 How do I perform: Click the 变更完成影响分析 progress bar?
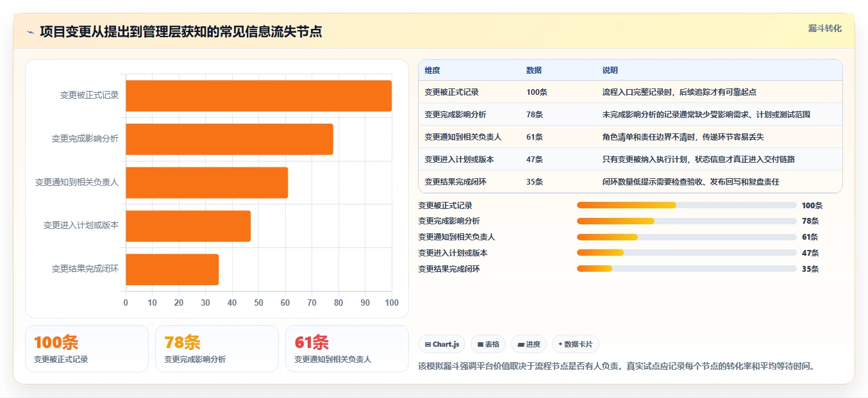pyautogui.click(x=687, y=221)
